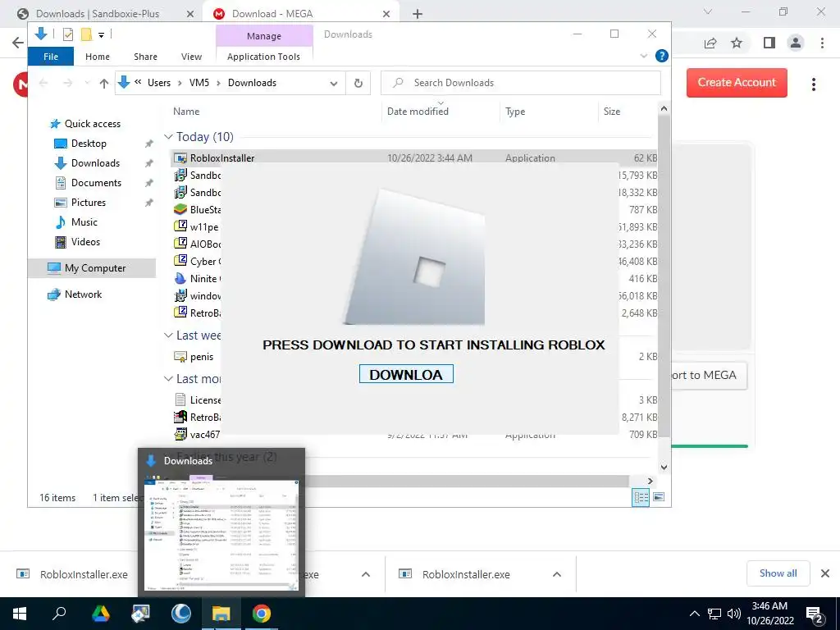Switch to details view layout icon
The width and height of the screenshot is (840, 630).
pyautogui.click(x=641, y=497)
